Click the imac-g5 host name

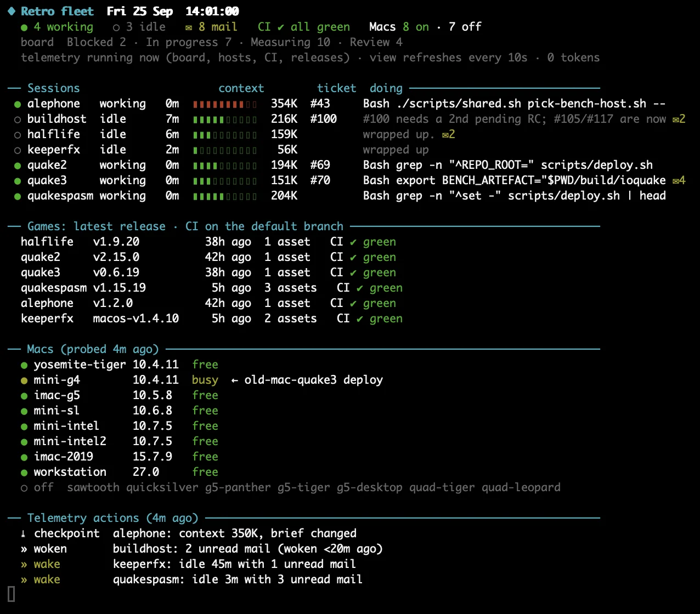57,395
